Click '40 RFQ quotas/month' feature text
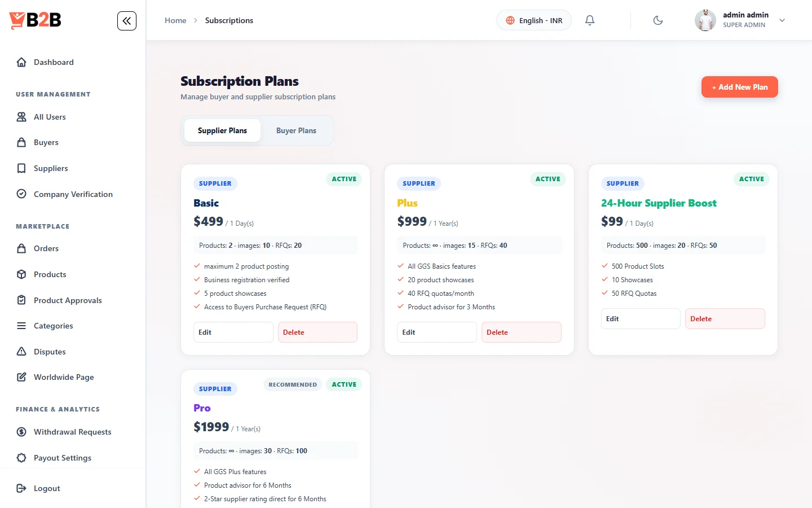The image size is (812, 508). coord(441,294)
